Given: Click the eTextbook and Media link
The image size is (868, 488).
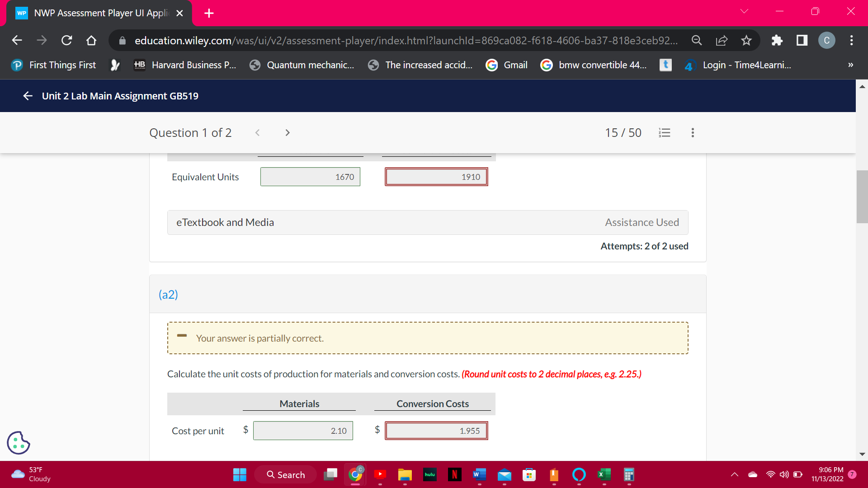Looking at the screenshot, I should pos(225,222).
